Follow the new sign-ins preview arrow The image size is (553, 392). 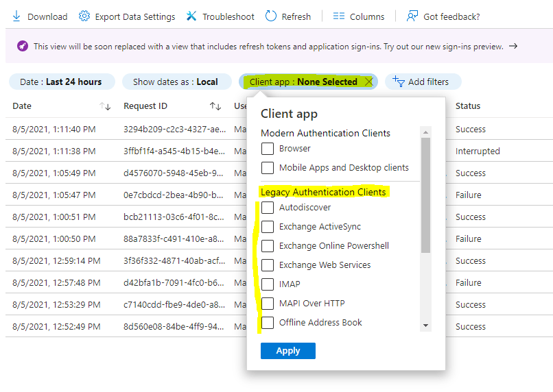pyautogui.click(x=513, y=46)
